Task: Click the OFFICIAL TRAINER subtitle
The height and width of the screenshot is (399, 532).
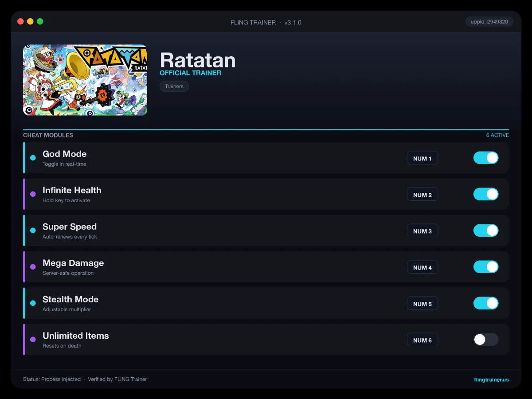Action: pyautogui.click(x=190, y=73)
